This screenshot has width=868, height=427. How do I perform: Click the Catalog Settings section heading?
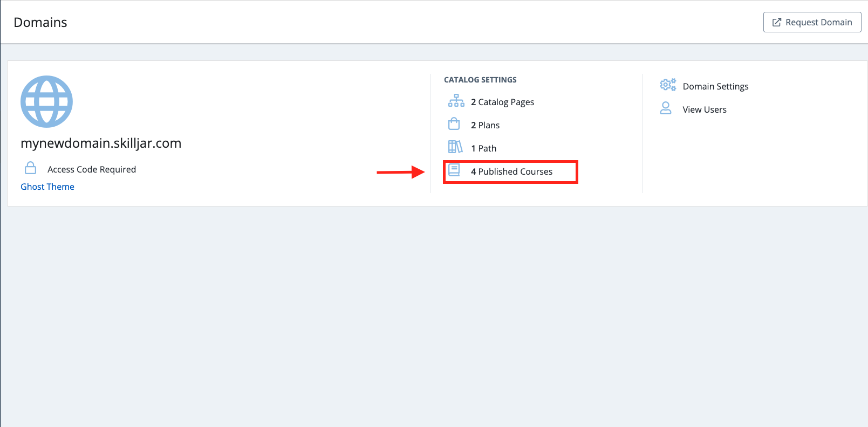pos(480,80)
